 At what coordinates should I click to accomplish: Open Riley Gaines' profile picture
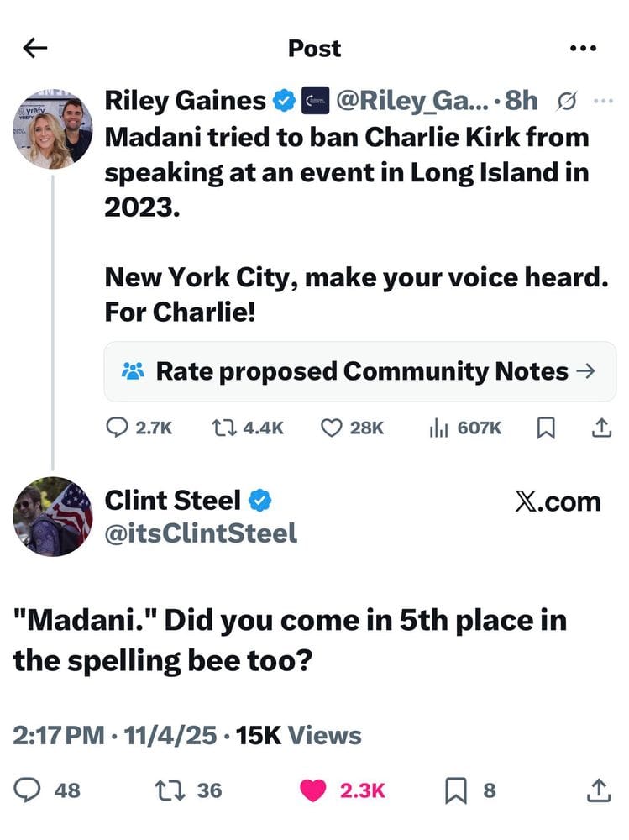pos(53,129)
